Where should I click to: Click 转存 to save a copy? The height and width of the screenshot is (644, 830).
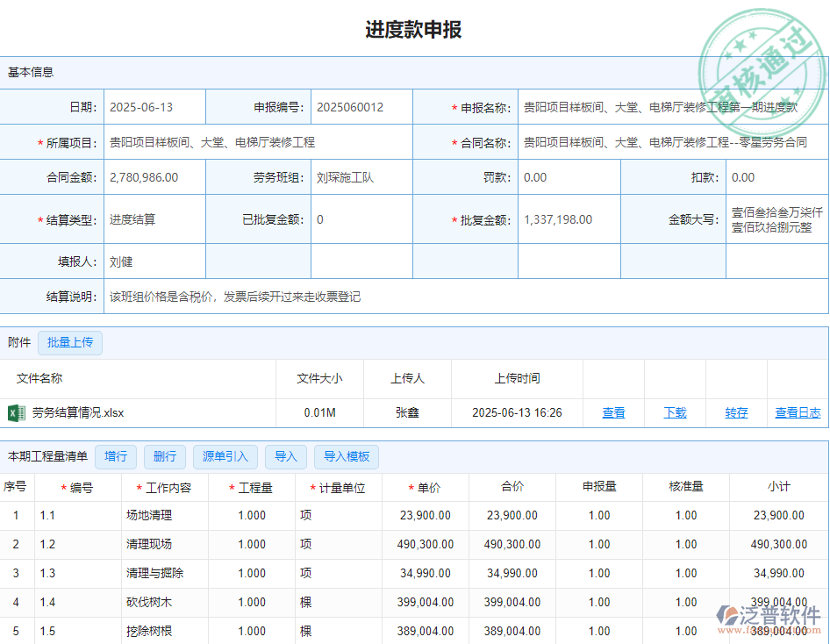tap(736, 412)
